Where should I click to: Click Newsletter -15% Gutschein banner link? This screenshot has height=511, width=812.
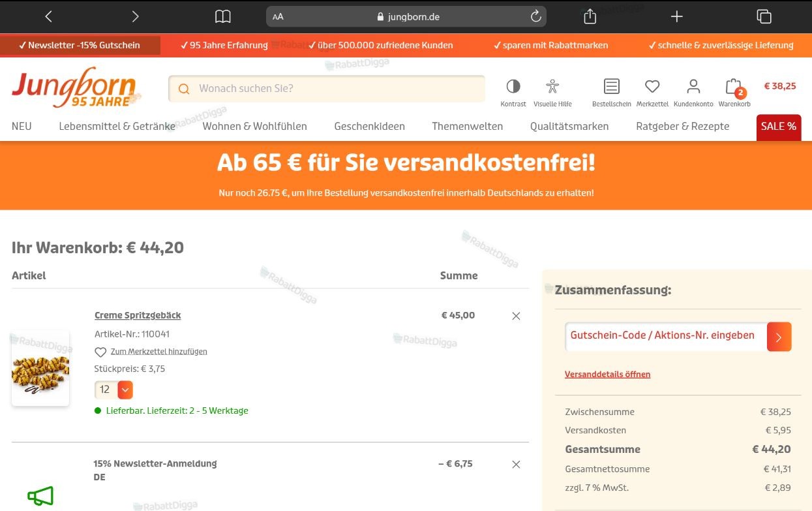pos(80,45)
